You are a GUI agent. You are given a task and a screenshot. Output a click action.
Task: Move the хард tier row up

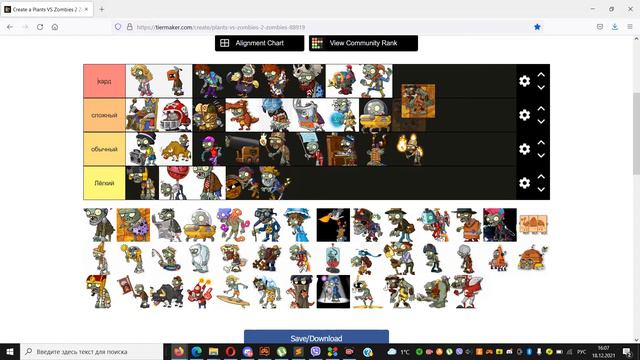point(541,75)
